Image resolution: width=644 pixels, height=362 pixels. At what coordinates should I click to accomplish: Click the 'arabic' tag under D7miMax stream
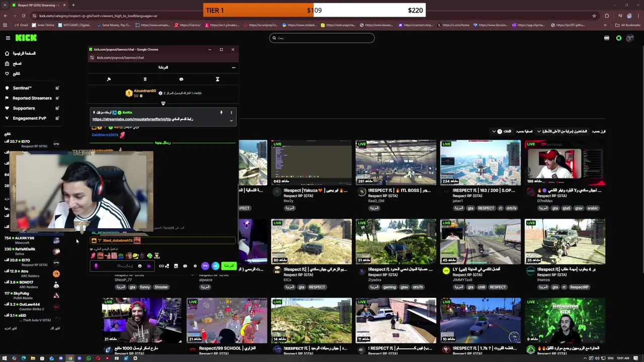point(593,208)
